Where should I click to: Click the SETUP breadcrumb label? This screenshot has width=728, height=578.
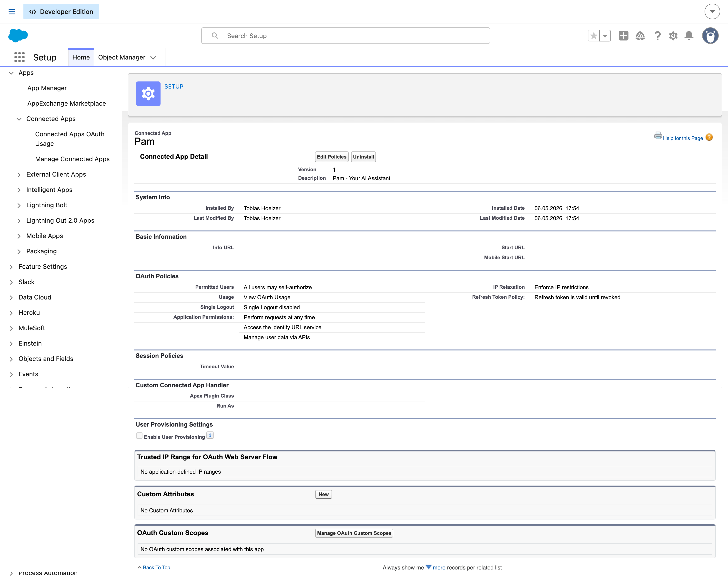174,86
